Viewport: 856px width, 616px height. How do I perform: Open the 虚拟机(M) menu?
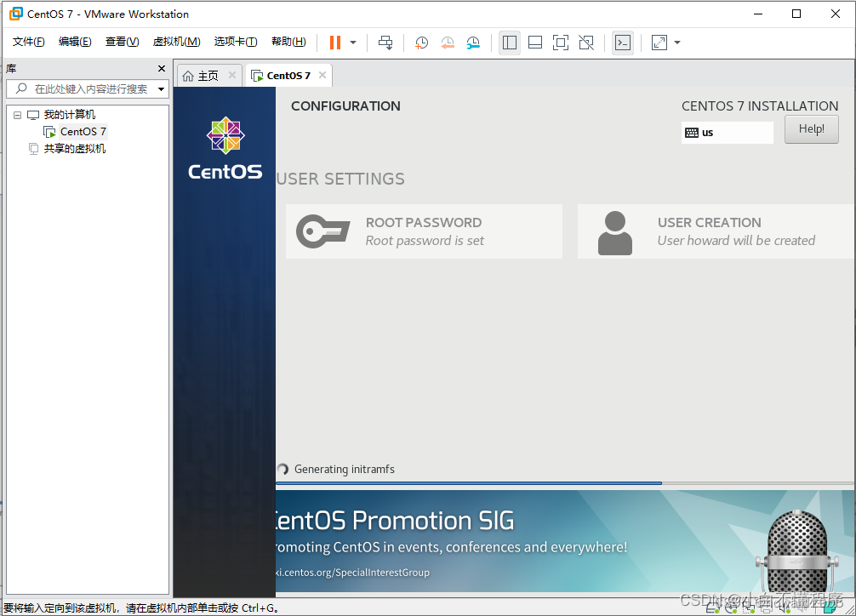click(x=176, y=42)
